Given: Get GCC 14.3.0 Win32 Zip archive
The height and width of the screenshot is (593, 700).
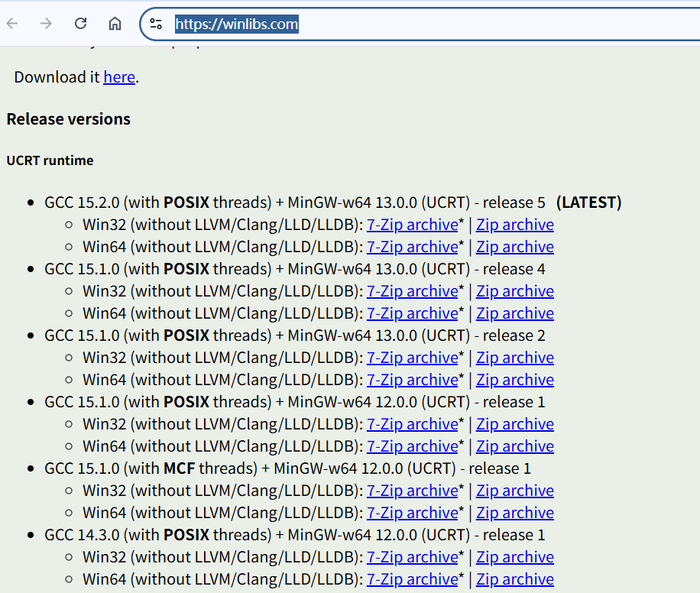Looking at the screenshot, I should (x=514, y=557).
